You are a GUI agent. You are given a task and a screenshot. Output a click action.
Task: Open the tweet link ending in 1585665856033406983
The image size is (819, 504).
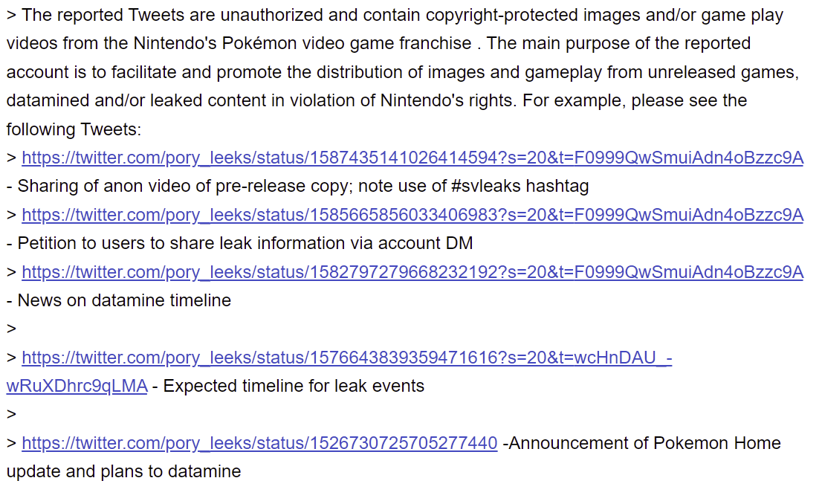click(412, 215)
